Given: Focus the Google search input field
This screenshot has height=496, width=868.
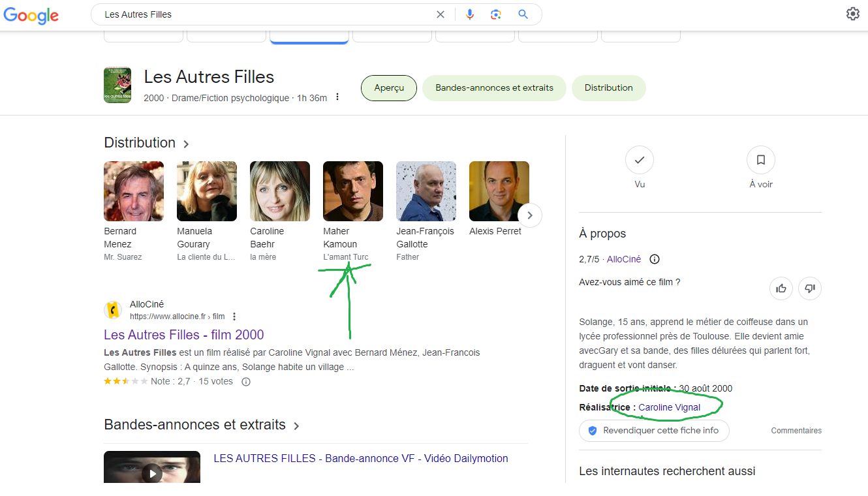Looking at the screenshot, I should (x=268, y=14).
